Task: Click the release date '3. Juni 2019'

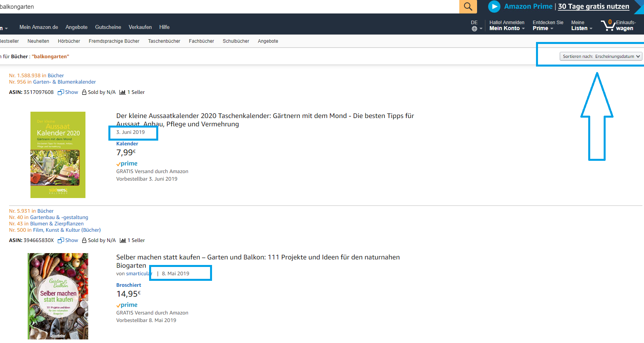Action: coord(131,132)
